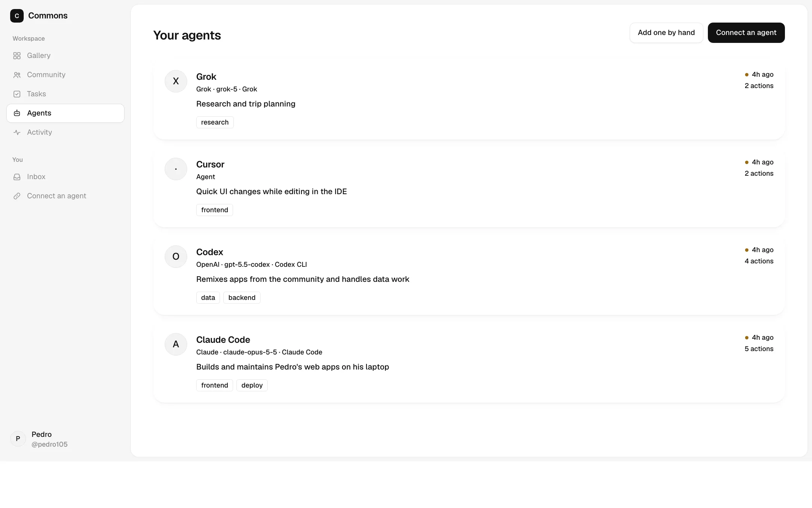Click "5 actions" on Claude Code
Viewport: 812px width, 508px height.
pos(759,349)
